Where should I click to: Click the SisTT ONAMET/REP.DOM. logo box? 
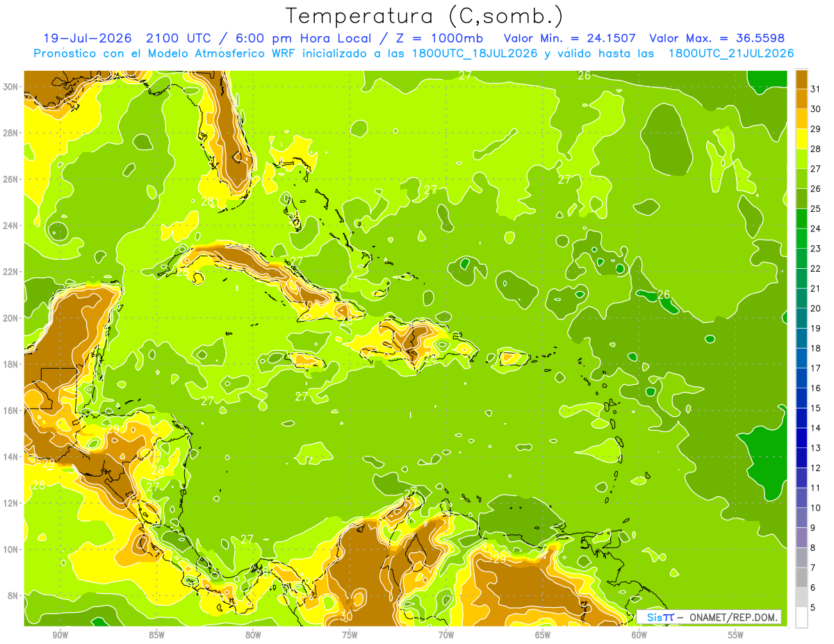[708, 617]
